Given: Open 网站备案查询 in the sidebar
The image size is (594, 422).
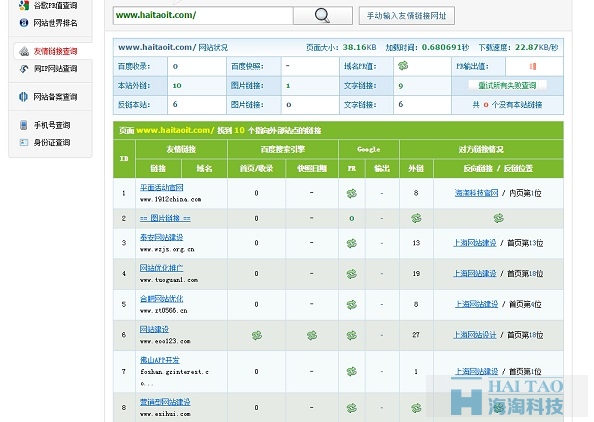Looking at the screenshot, I should point(55,97).
